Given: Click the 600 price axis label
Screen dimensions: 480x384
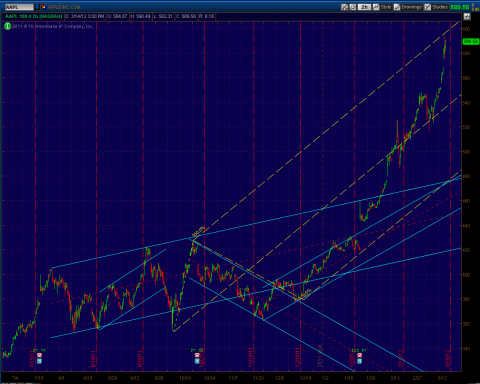Looking at the screenshot, I should coord(467,29).
